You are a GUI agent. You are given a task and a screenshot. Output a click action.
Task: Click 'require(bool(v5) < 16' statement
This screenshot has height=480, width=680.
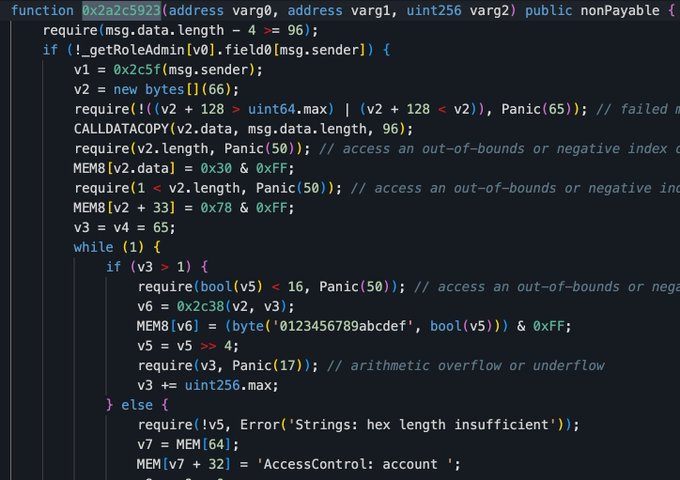[x=220, y=287]
